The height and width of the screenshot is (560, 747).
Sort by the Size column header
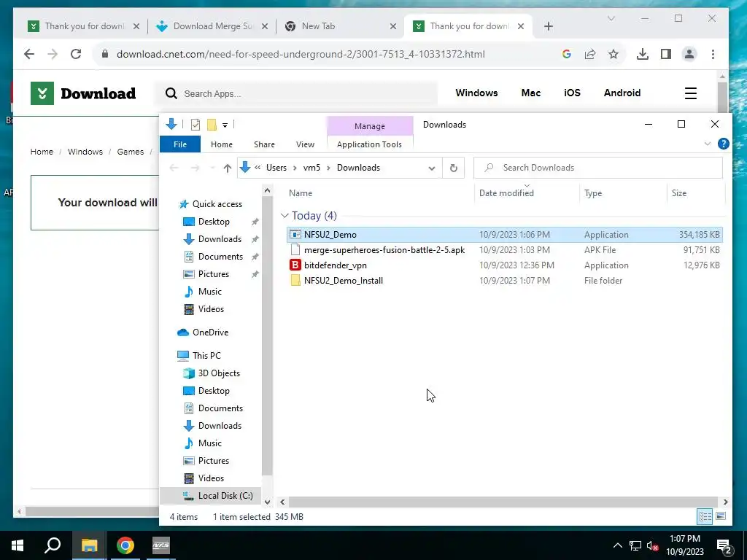click(x=695, y=192)
